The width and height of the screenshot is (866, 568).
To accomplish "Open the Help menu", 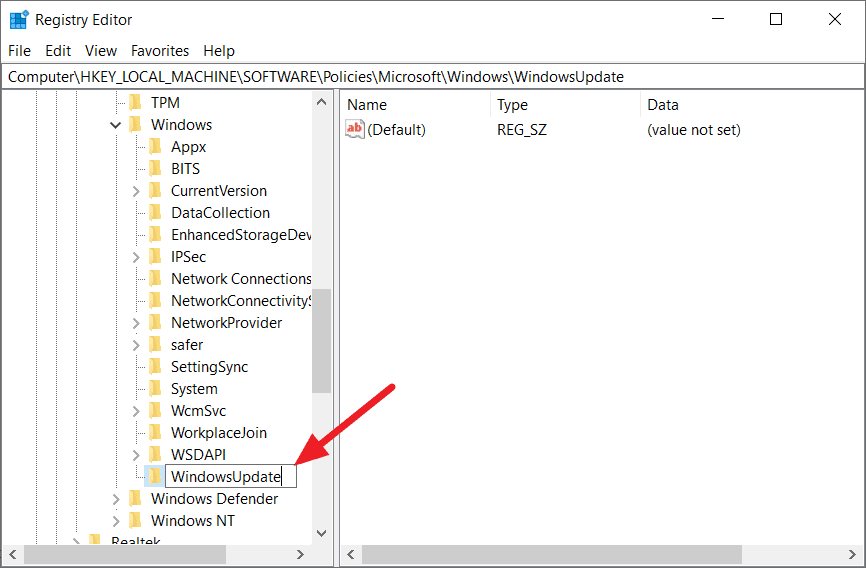I will coord(219,51).
